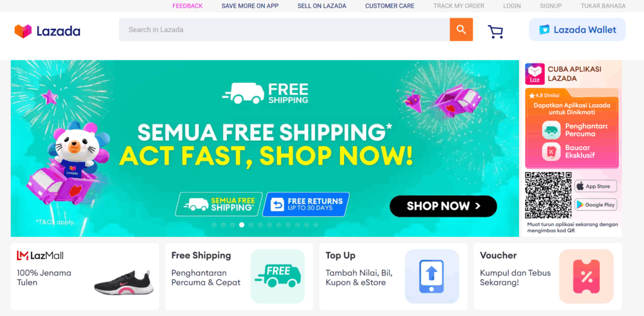The height and width of the screenshot is (316, 644).
Task: Click the SHOP NOW banner button
Action: coord(443,206)
